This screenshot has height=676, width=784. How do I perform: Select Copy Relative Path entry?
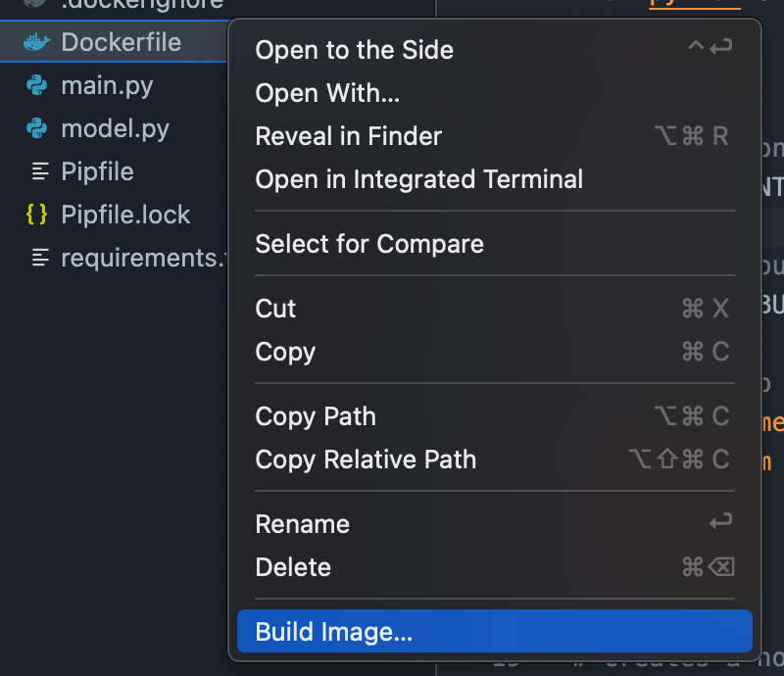[x=366, y=459]
